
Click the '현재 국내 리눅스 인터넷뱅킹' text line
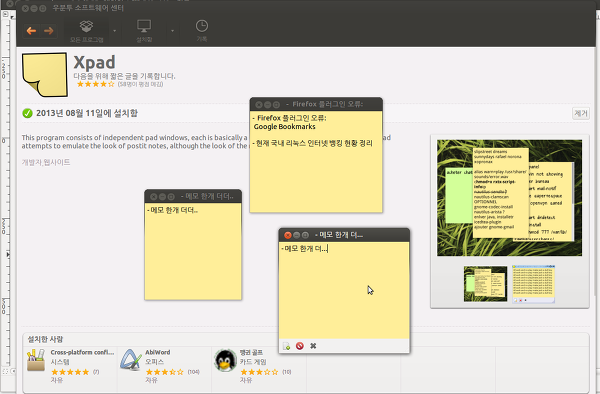click(312, 143)
